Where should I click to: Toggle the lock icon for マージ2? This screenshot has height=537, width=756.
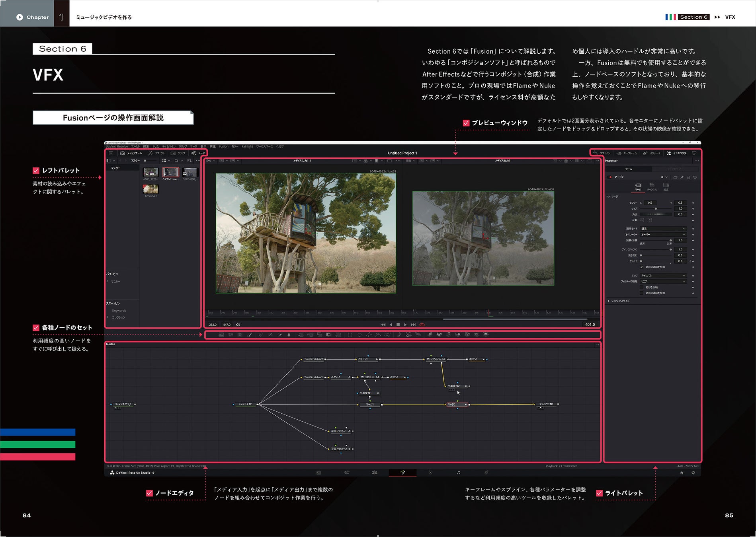689,177
